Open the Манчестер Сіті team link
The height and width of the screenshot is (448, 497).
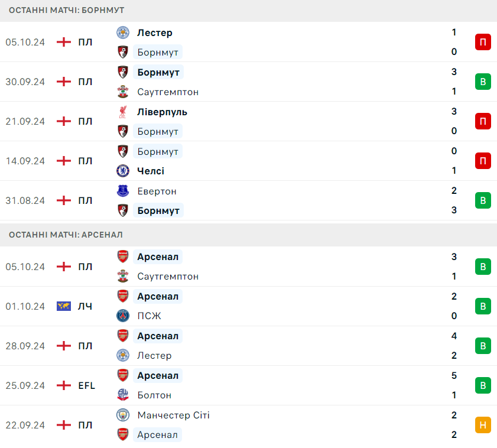[173, 415]
